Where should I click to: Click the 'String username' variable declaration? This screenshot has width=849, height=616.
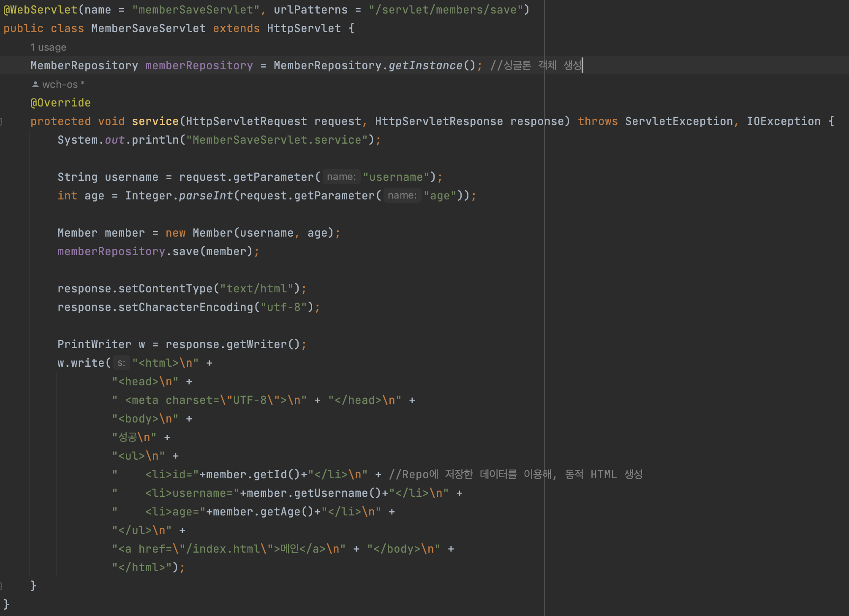(x=108, y=177)
